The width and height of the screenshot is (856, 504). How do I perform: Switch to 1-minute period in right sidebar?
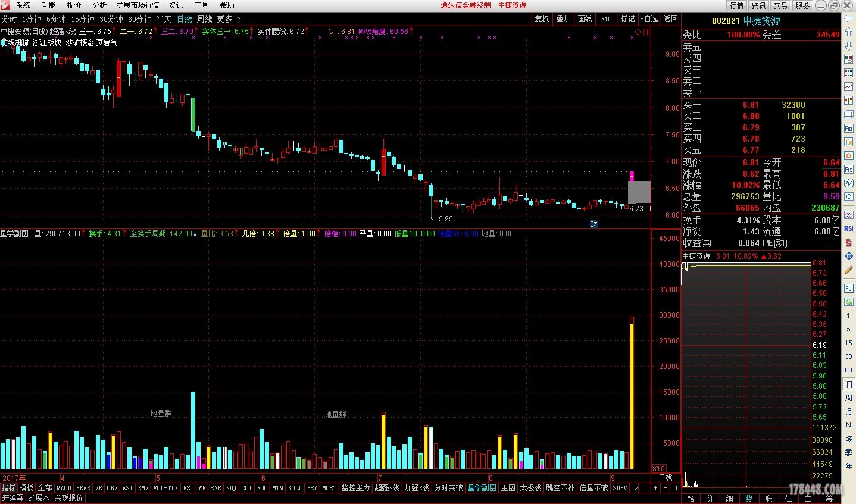[849, 315]
